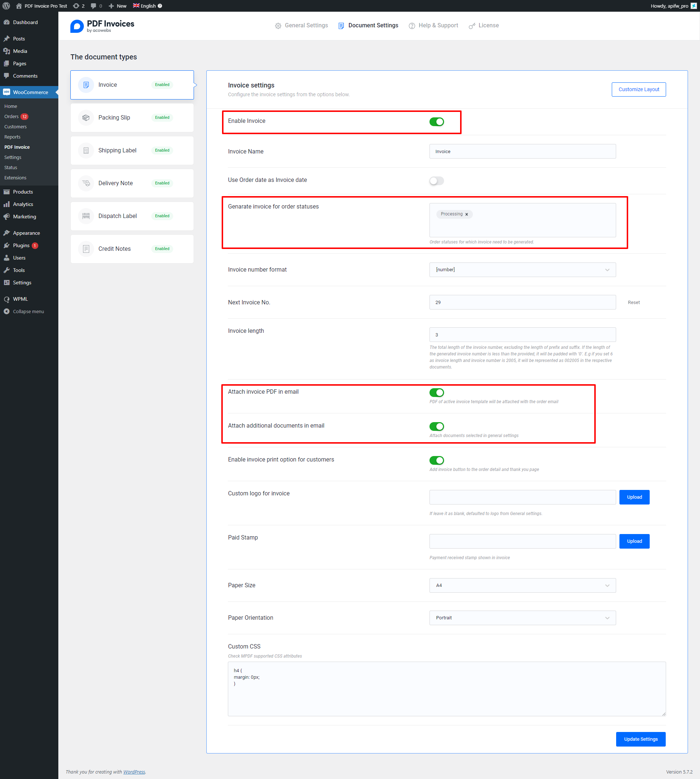Open WooCommerce Customers submenu item
Image resolution: width=700 pixels, height=779 pixels.
click(15, 127)
